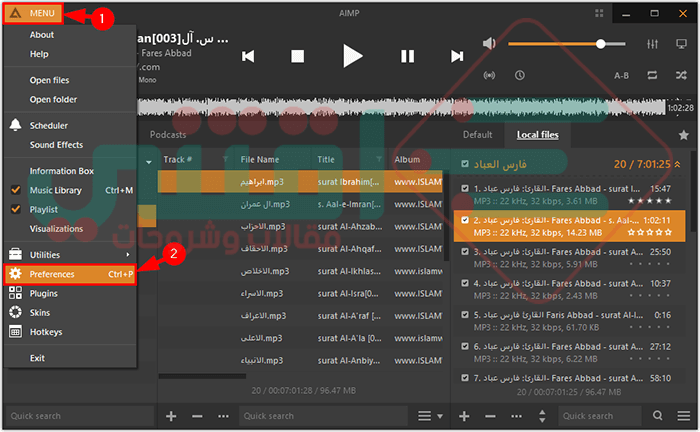
Task: Open the equalizer sound settings icon
Action: click(652, 44)
